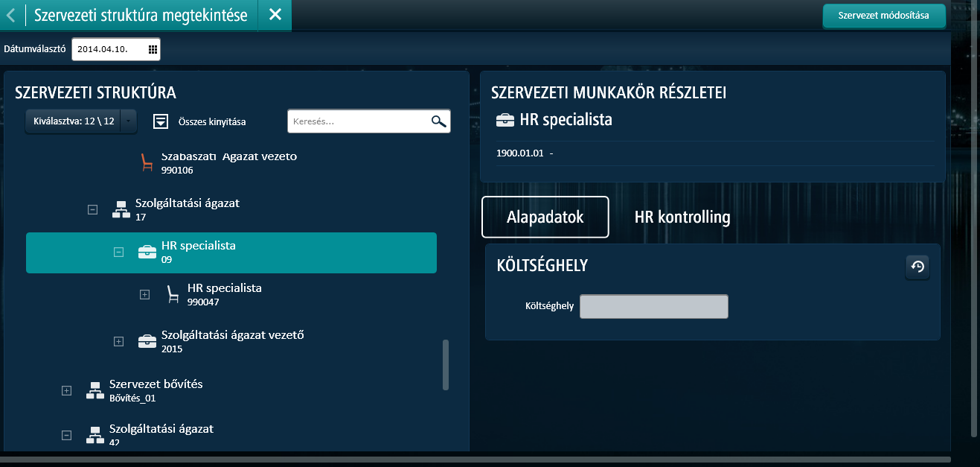The height and width of the screenshot is (467, 980).
Task: Click the magnifier search icon
Action: (x=438, y=122)
